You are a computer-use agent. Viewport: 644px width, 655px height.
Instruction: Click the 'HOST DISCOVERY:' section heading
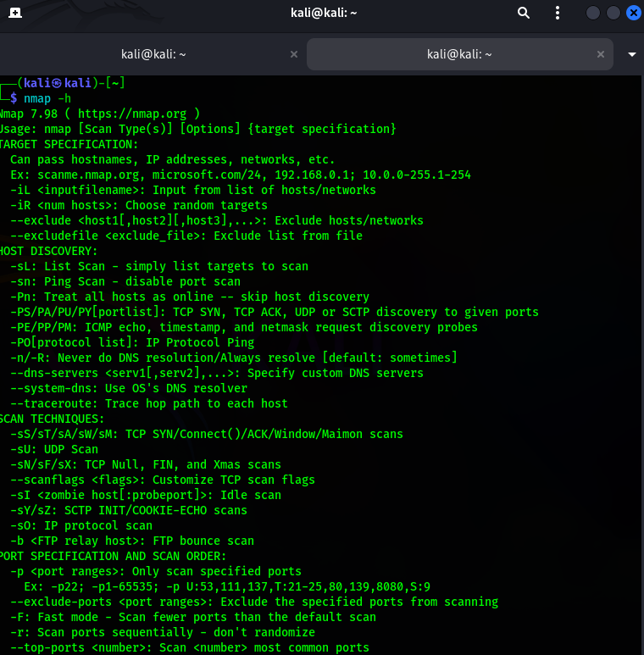point(49,251)
